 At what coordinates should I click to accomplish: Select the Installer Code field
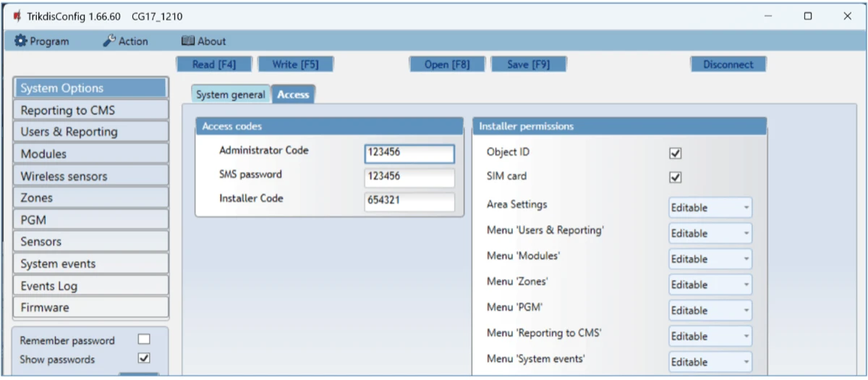pyautogui.click(x=409, y=201)
